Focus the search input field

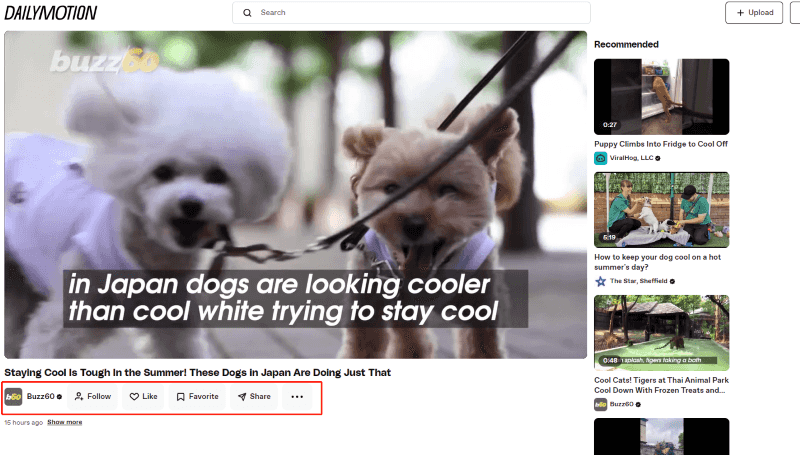click(420, 13)
